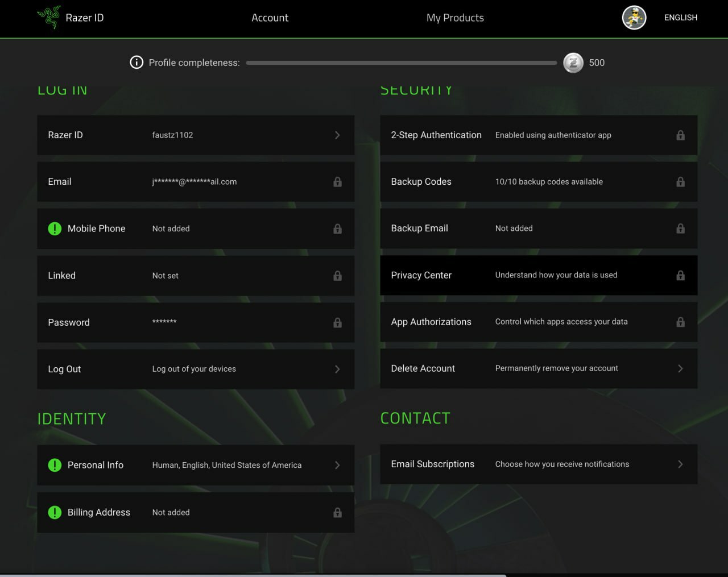Open the My Products tab
The height and width of the screenshot is (577, 728).
[455, 18]
